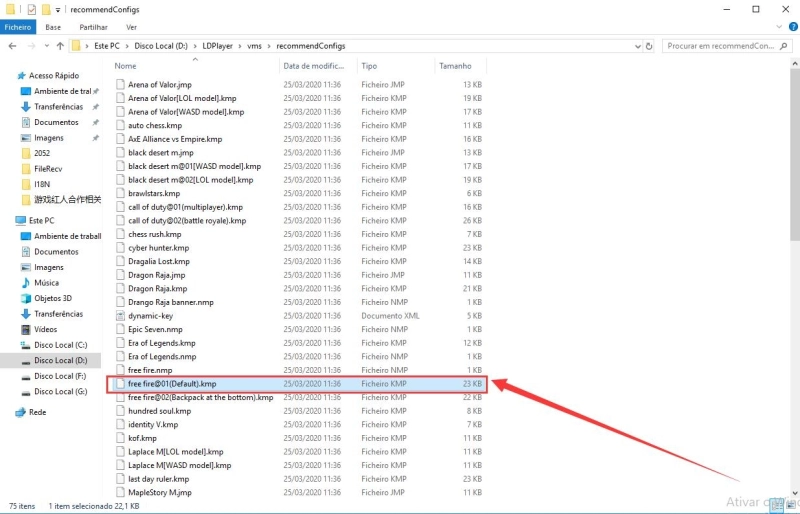The image size is (800, 514).
Task: Click the refresh button beside the address bar
Action: point(650,45)
